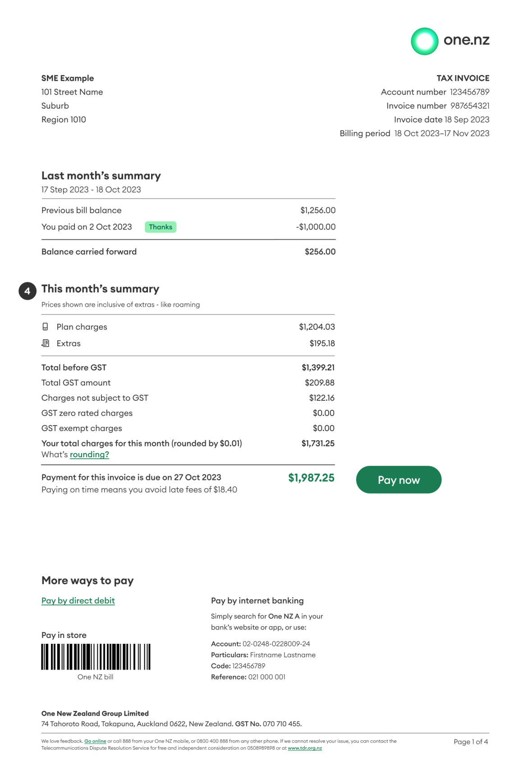The image size is (532, 780).
Task: Click the Plan charges phone icon
Action: tap(45, 326)
